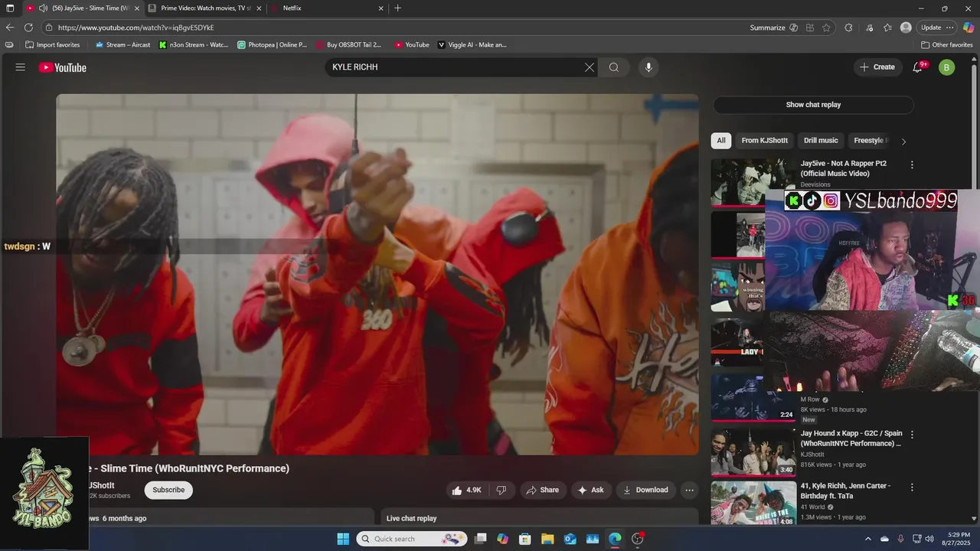Open the 2:24 M Row video thumbnail
The image size is (980, 551).
click(x=753, y=398)
